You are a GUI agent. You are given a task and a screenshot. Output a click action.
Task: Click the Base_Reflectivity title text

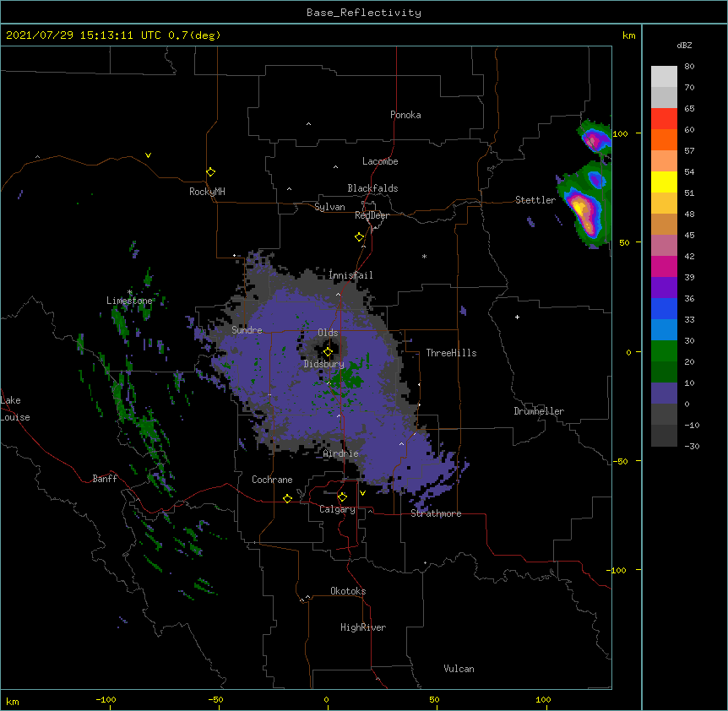(363, 13)
